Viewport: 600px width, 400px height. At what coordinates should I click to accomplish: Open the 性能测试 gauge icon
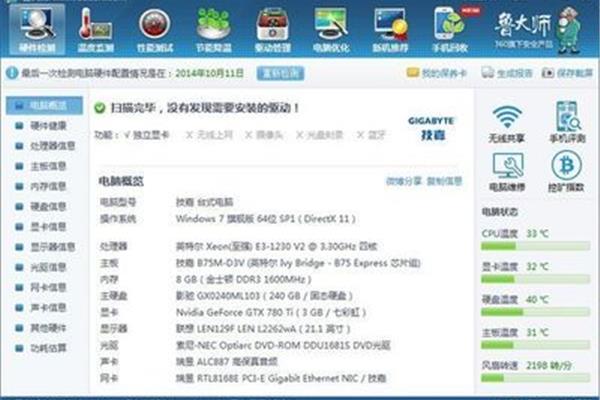155,29
